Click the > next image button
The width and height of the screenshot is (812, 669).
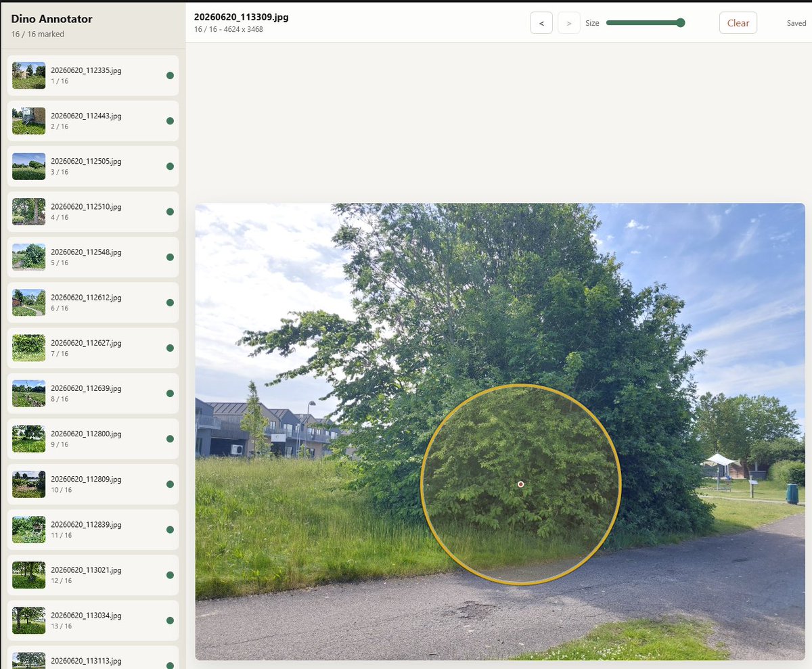[x=569, y=23]
